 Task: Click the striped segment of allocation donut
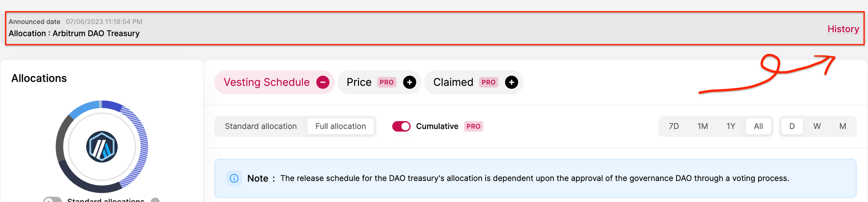pyautogui.click(x=141, y=147)
